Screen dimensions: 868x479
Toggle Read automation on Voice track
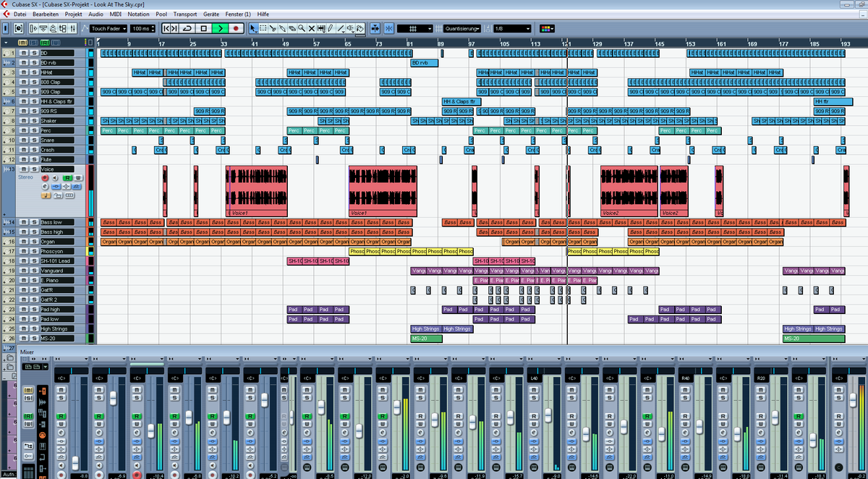click(x=67, y=177)
